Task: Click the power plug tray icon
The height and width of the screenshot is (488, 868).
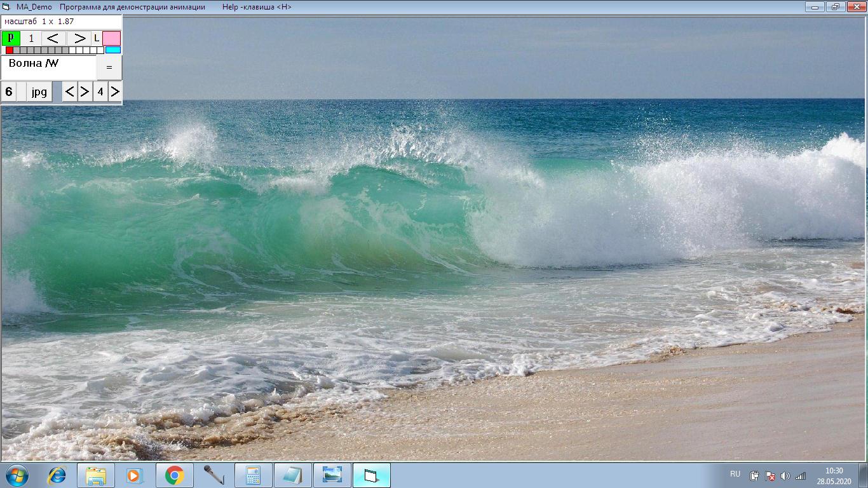Action: [x=755, y=476]
